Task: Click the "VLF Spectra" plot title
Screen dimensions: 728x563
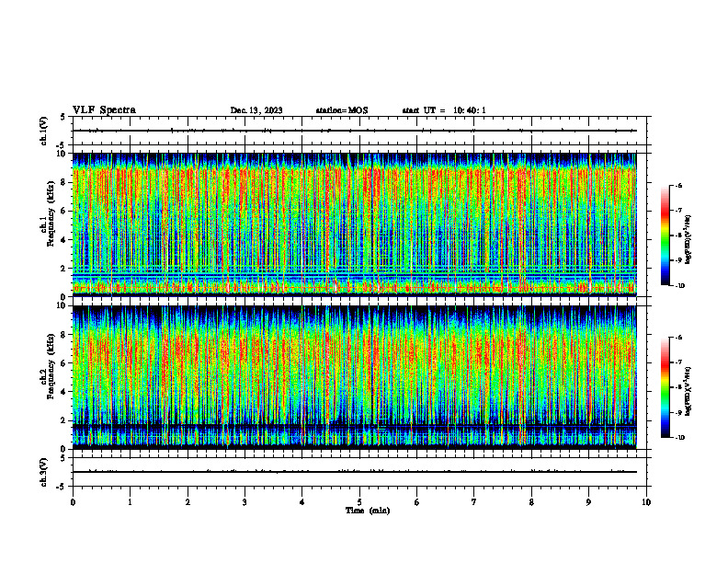Action: 104,110
